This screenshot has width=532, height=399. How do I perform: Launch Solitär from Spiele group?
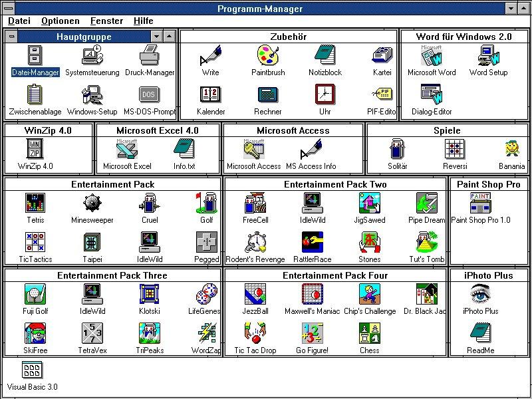(398, 150)
